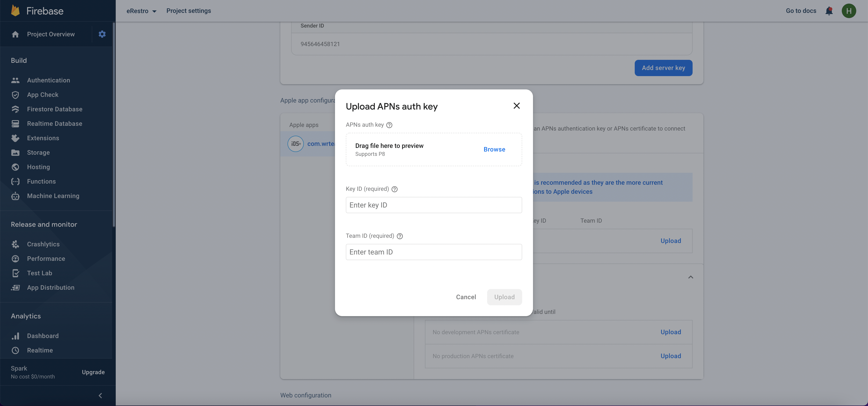Click the Add server key button
The width and height of the screenshot is (868, 406).
pos(663,68)
